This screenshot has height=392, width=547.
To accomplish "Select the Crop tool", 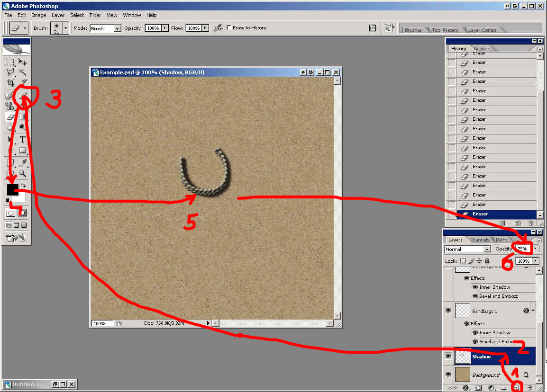I will tap(10, 83).
